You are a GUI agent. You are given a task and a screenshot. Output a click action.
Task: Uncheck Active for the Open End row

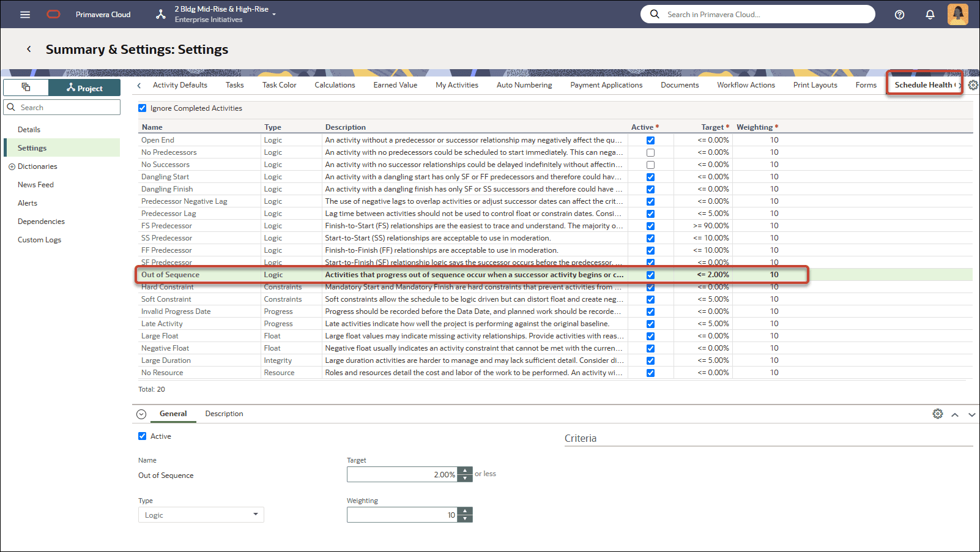[x=650, y=140]
